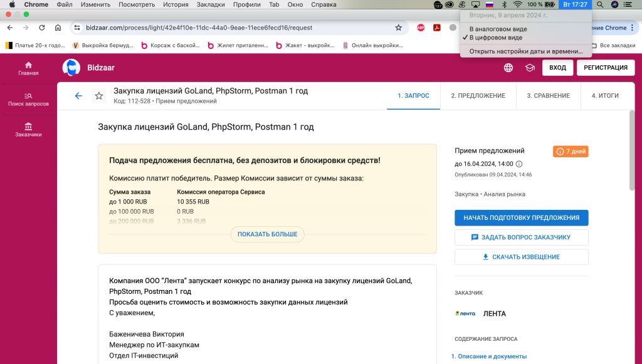The image size is (642, 364).
Task: Open Заказчики in the sidebar
Action: (28, 130)
